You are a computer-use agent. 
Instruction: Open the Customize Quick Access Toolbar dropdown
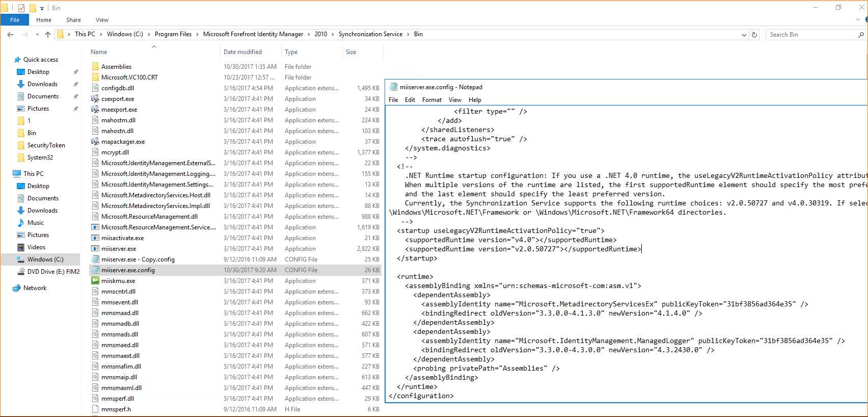click(42, 8)
